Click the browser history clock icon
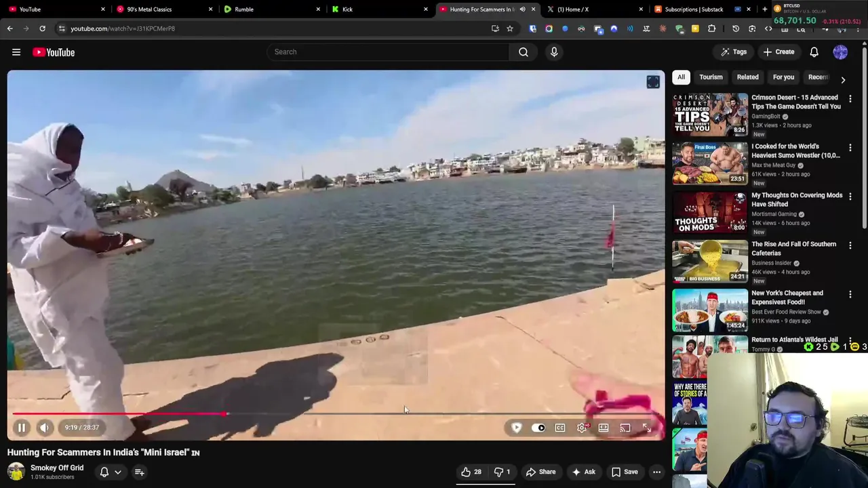Image resolution: width=868 pixels, height=488 pixels. (x=736, y=28)
